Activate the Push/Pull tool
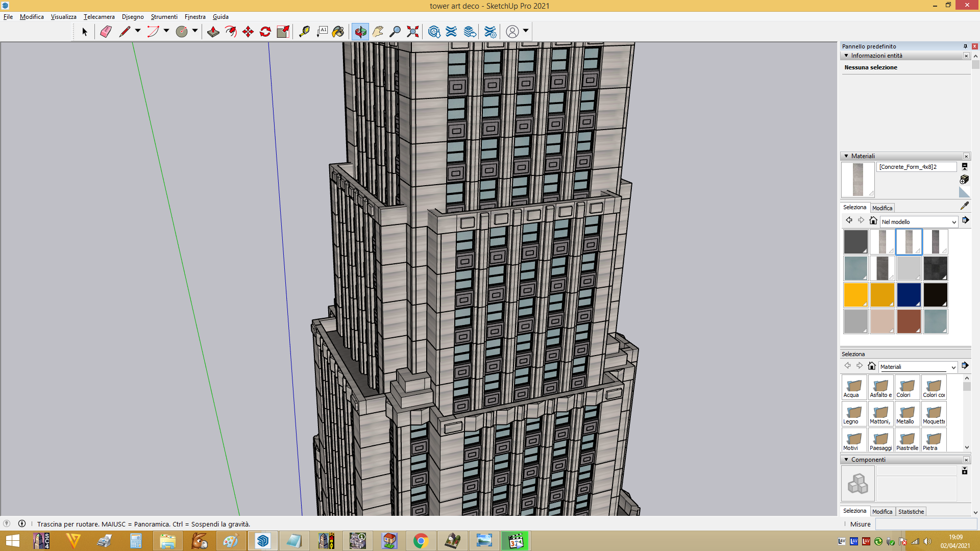 [213, 32]
